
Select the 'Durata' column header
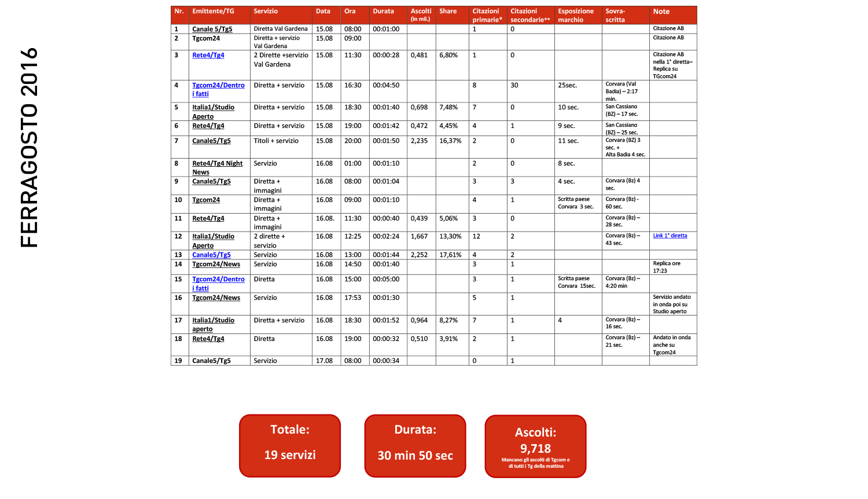[388, 15]
